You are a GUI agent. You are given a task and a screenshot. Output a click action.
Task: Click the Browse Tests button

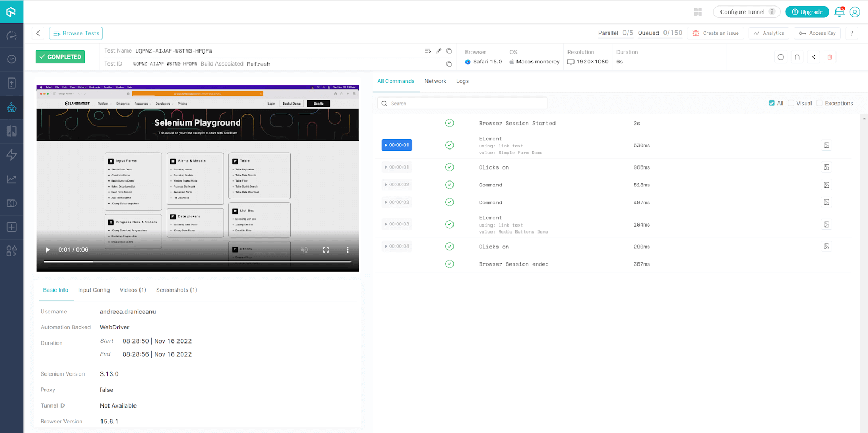coord(76,33)
